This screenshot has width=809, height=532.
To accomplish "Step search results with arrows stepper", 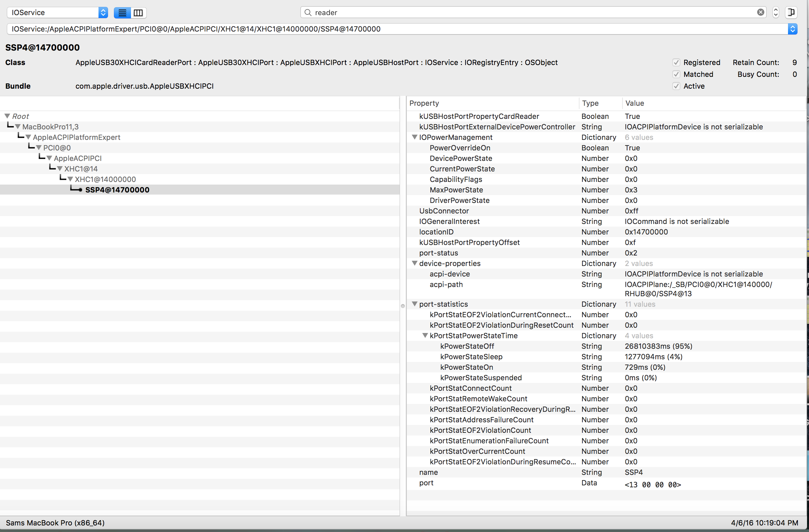I will coord(776,12).
